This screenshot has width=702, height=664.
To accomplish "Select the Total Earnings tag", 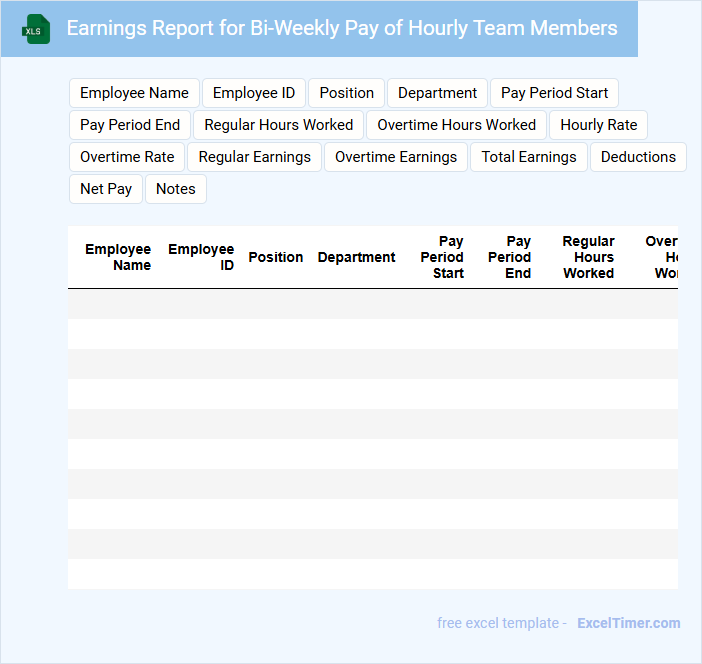I will 529,157.
